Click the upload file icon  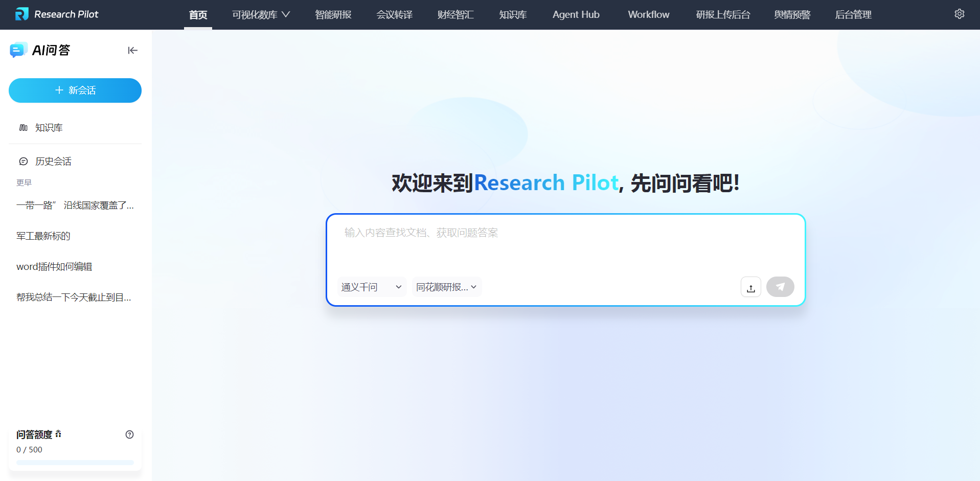pos(750,287)
